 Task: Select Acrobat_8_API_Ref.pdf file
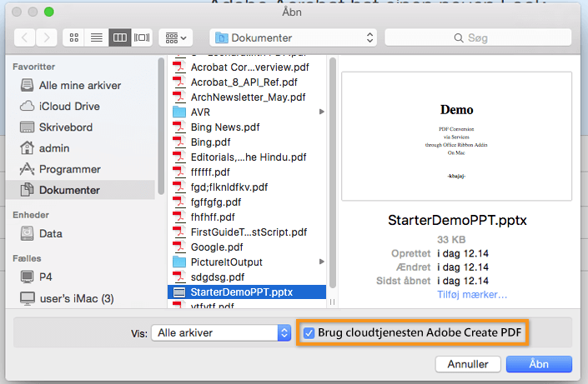pyautogui.click(x=247, y=82)
